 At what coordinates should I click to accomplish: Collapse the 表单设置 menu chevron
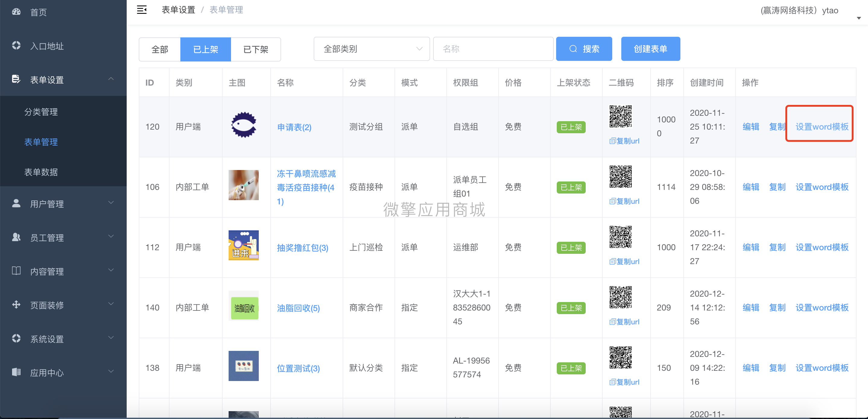tap(111, 79)
